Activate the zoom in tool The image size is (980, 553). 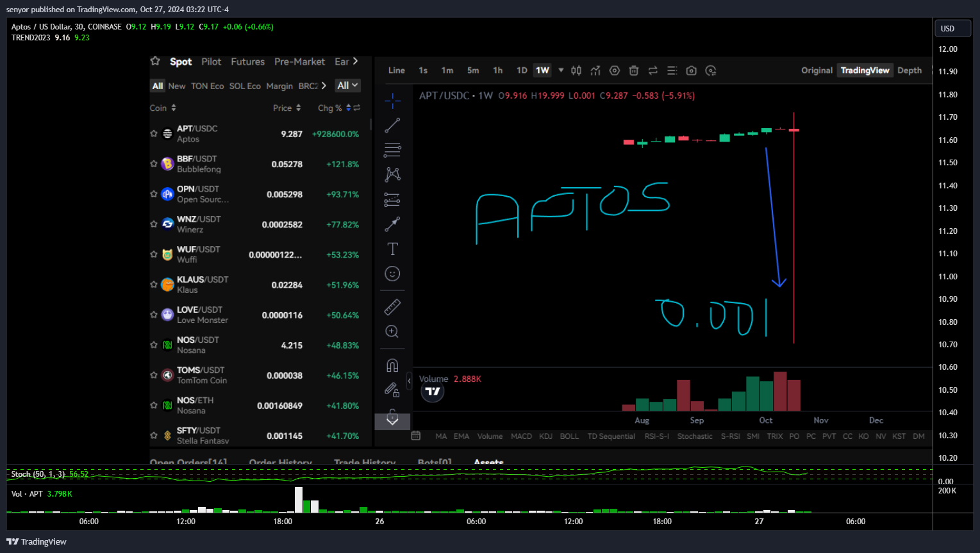pos(392,331)
